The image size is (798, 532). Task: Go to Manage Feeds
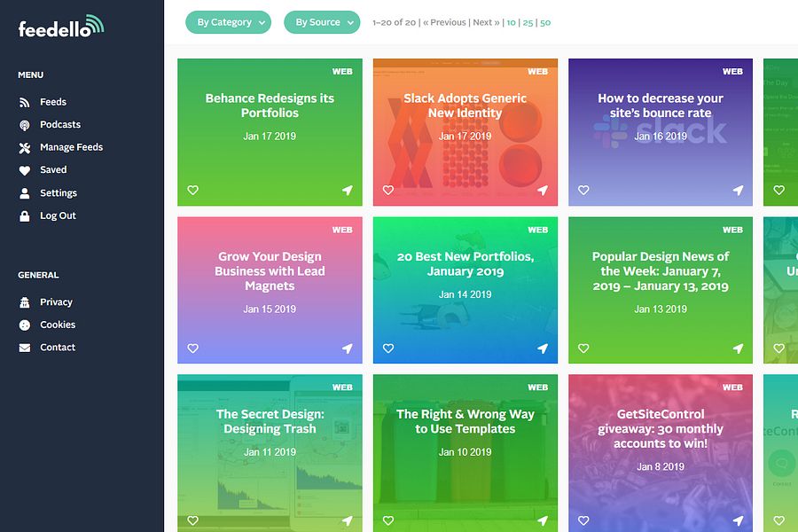pyautogui.click(x=71, y=147)
